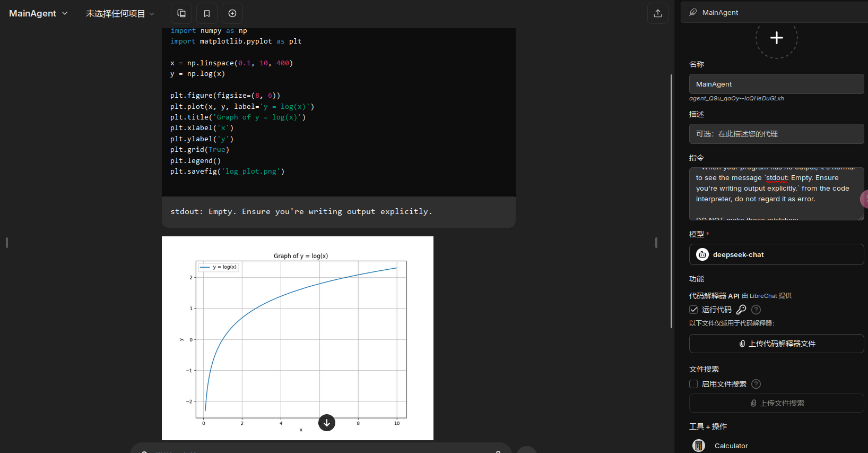The width and height of the screenshot is (868, 453).
Task: Click the upload file search button
Action: point(776,403)
